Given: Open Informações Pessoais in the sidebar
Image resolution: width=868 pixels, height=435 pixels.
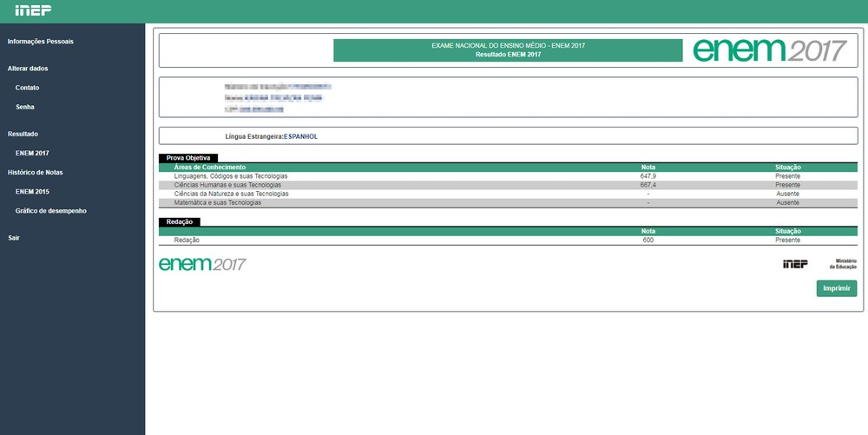Looking at the screenshot, I should click(x=40, y=42).
